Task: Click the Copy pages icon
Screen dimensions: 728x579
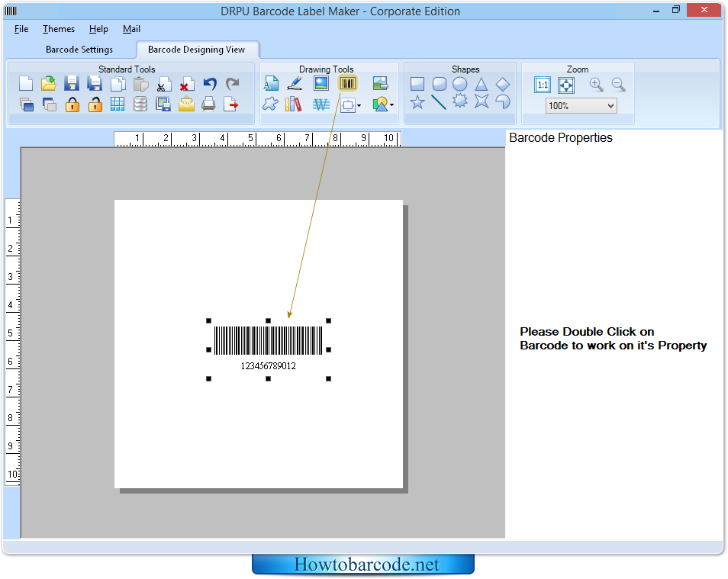Action: (x=118, y=84)
